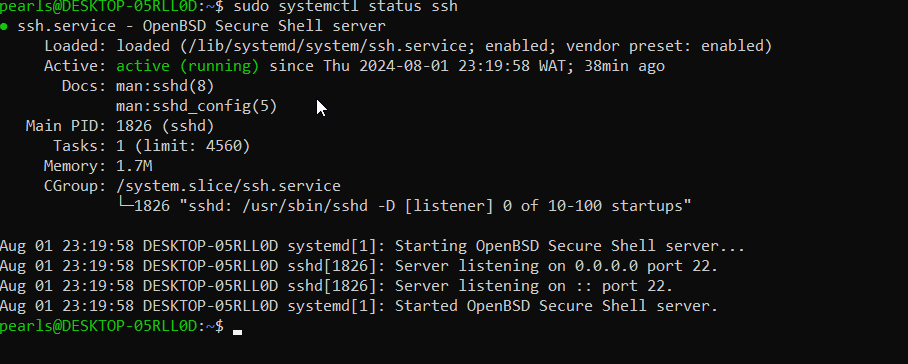Click the green status dot beside ssh.service
The height and width of the screenshot is (364, 908).
click(x=4, y=27)
